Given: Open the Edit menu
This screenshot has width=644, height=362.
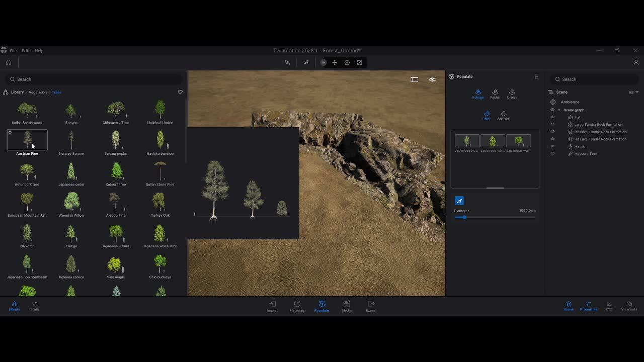Looking at the screenshot, I should (25, 51).
